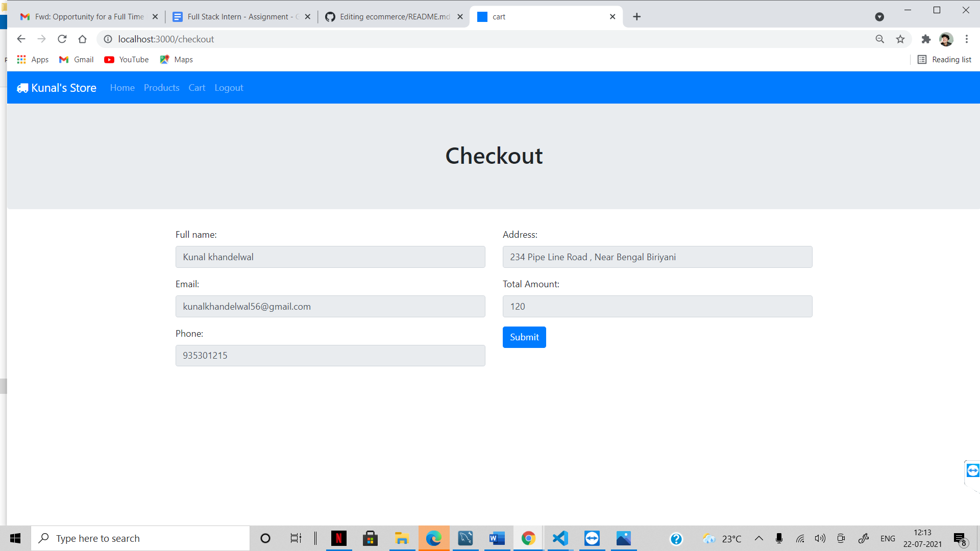This screenshot has height=551, width=980.
Task: Open Microsoft Word from taskbar
Action: point(497,538)
